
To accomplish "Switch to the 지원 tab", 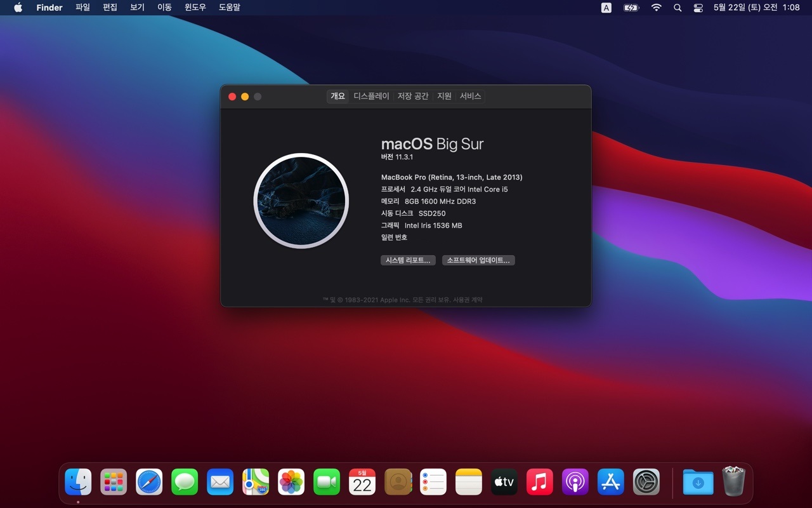I will click(x=445, y=96).
